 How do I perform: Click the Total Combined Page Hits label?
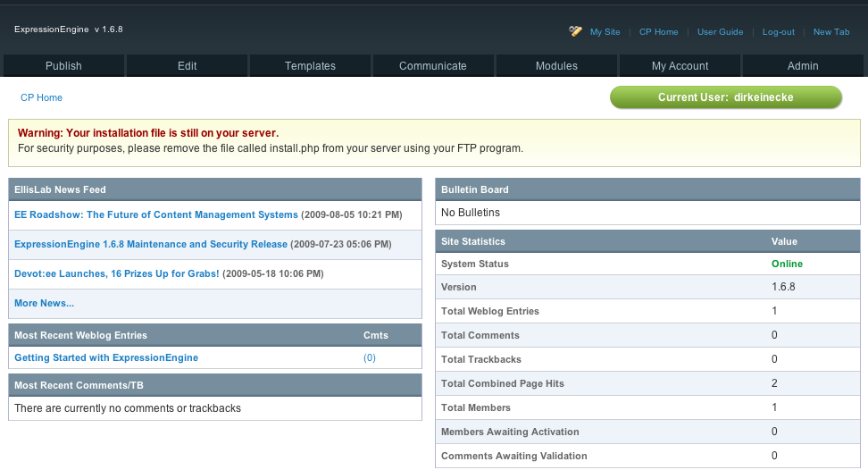[503, 383]
